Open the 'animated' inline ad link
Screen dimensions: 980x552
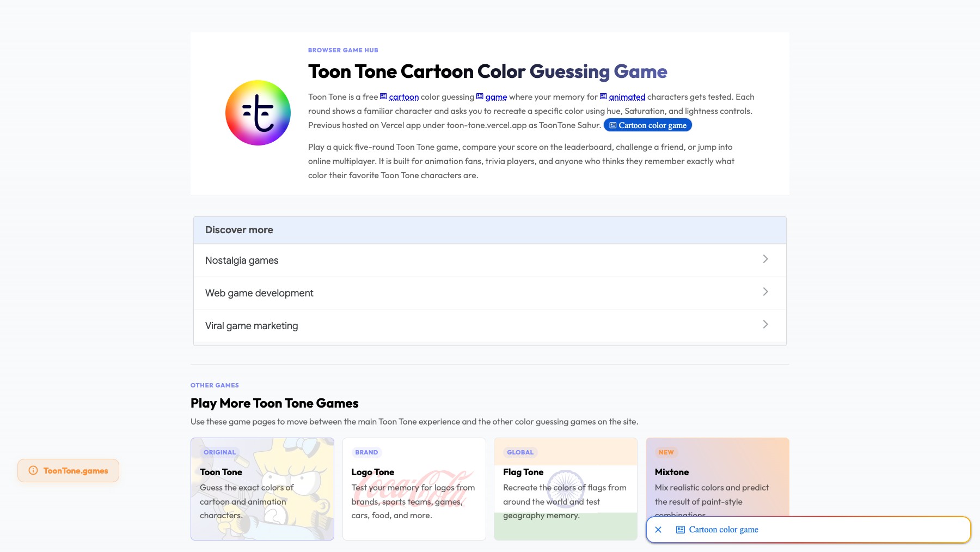(x=627, y=97)
